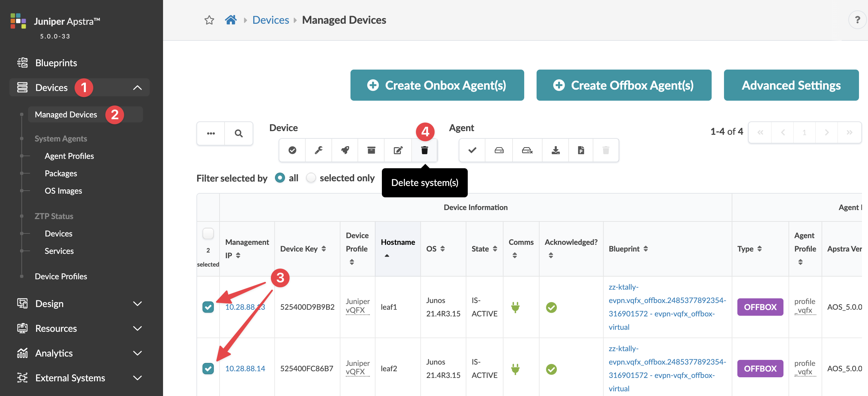
Task: Uncheck the leaf2 row checkbox
Action: pos(208,368)
